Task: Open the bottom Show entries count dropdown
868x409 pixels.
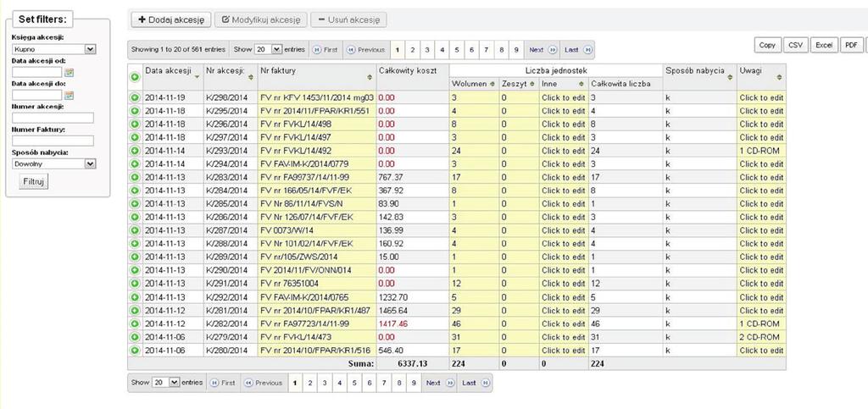Action: point(166,383)
